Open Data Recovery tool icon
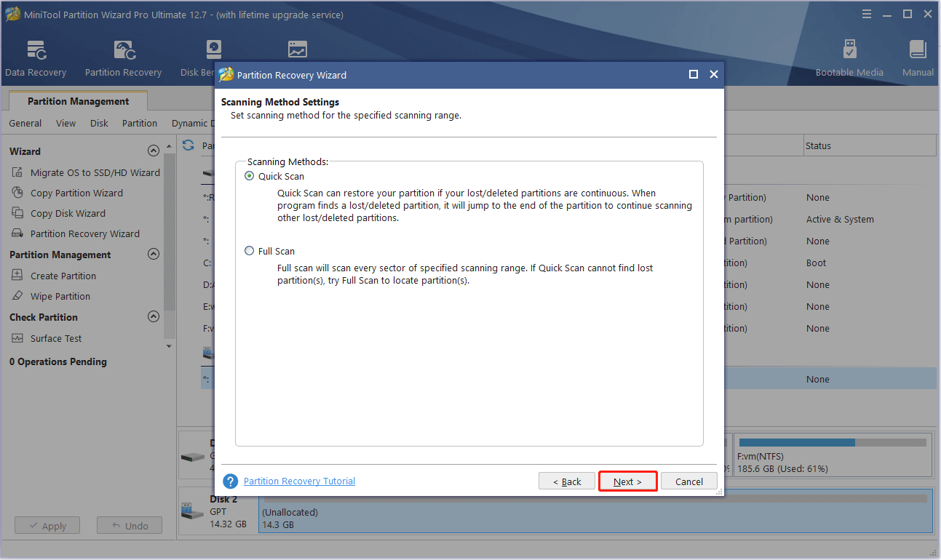Viewport: 941px width, 560px height. point(36,50)
